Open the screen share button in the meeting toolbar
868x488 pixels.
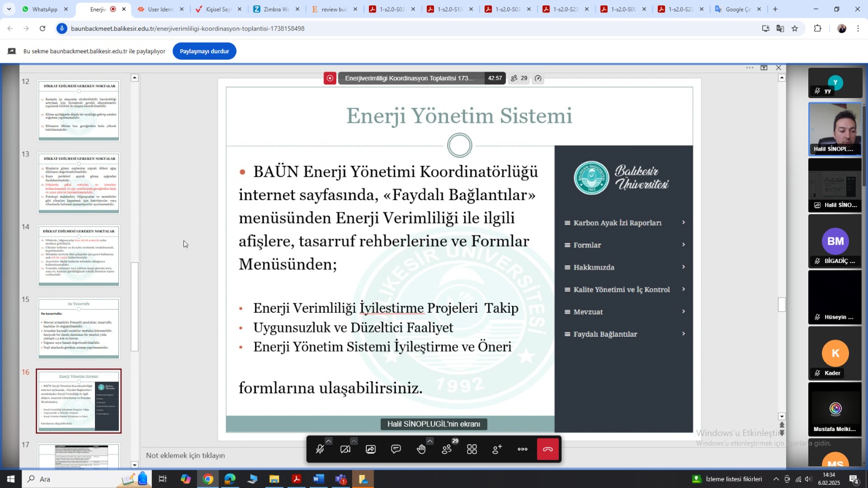click(371, 450)
